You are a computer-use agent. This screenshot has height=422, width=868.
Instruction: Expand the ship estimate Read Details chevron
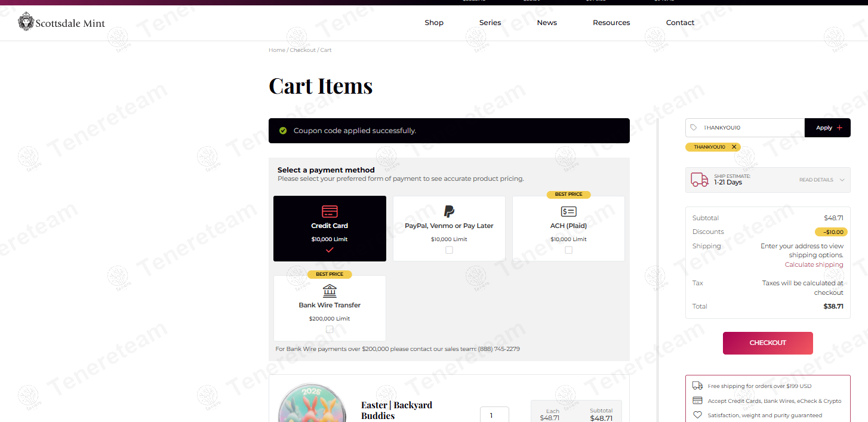coord(842,180)
